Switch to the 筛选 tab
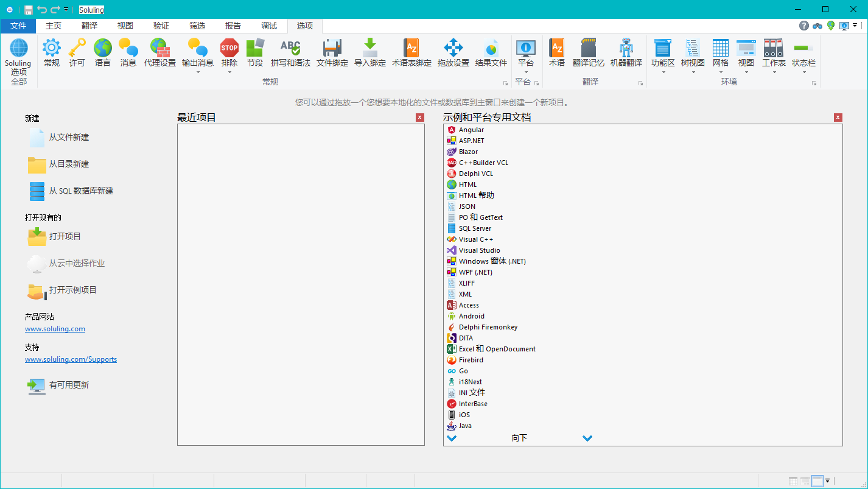 tap(197, 26)
